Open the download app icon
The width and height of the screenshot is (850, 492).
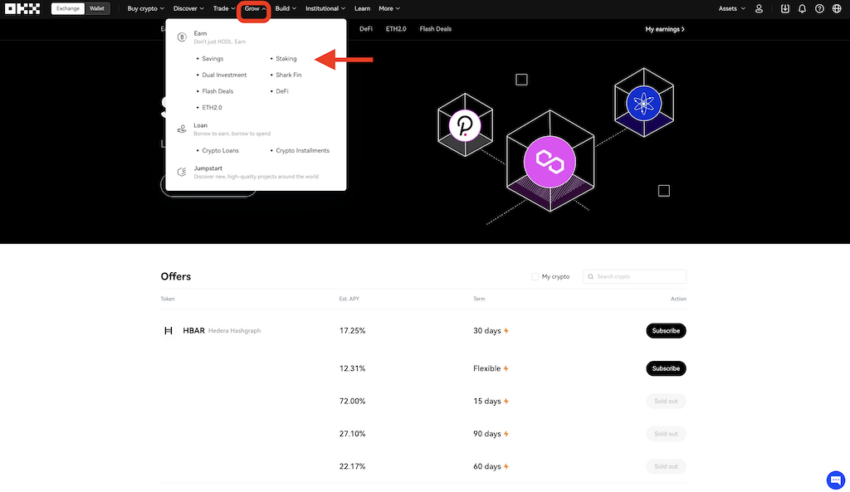(x=785, y=9)
